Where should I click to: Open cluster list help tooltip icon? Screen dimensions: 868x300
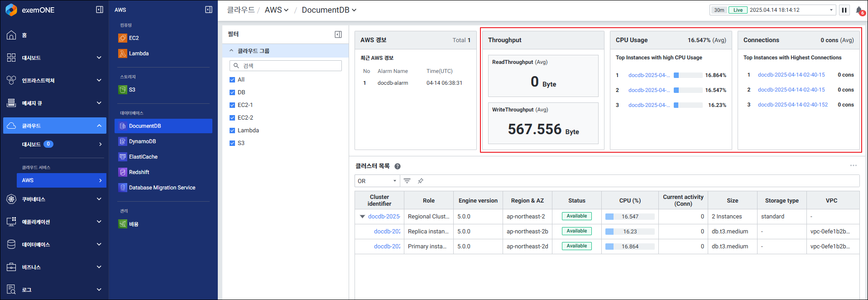click(x=397, y=166)
